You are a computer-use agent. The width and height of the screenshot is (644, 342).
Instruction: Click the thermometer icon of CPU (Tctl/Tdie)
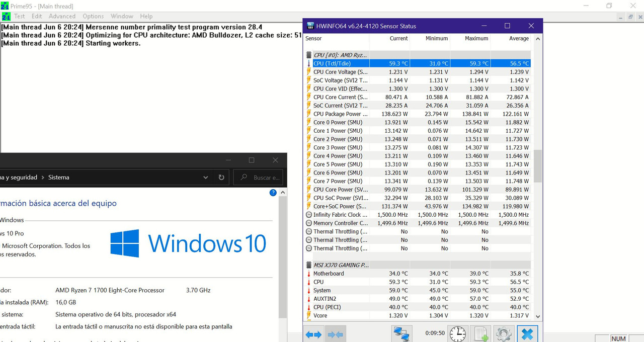(x=309, y=63)
